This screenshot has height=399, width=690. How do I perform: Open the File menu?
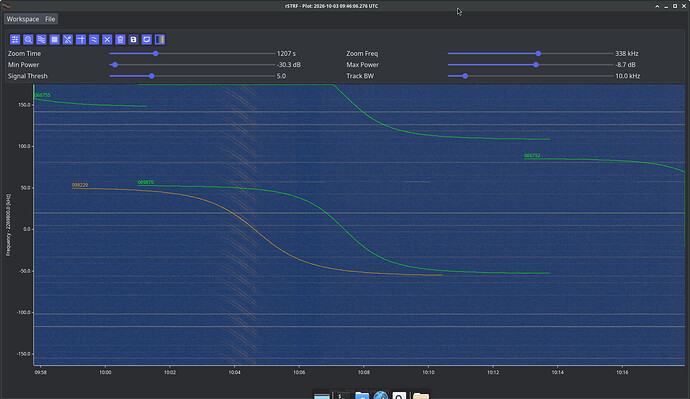click(50, 19)
